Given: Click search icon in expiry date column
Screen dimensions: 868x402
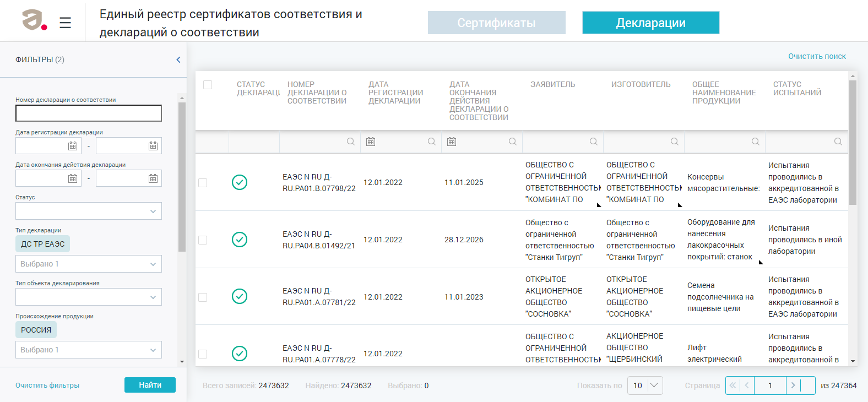Looking at the screenshot, I should (x=512, y=142).
